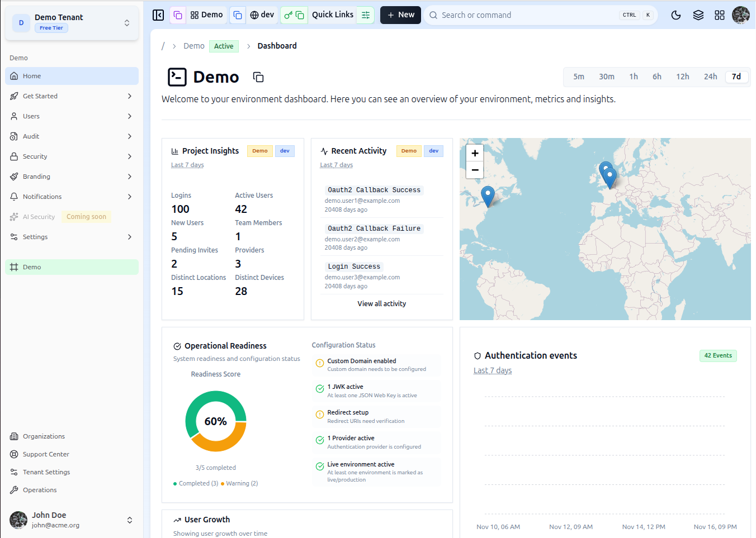Screen dimensions: 756x538
Task: Click the layers stack icon in the top bar
Action: point(698,15)
